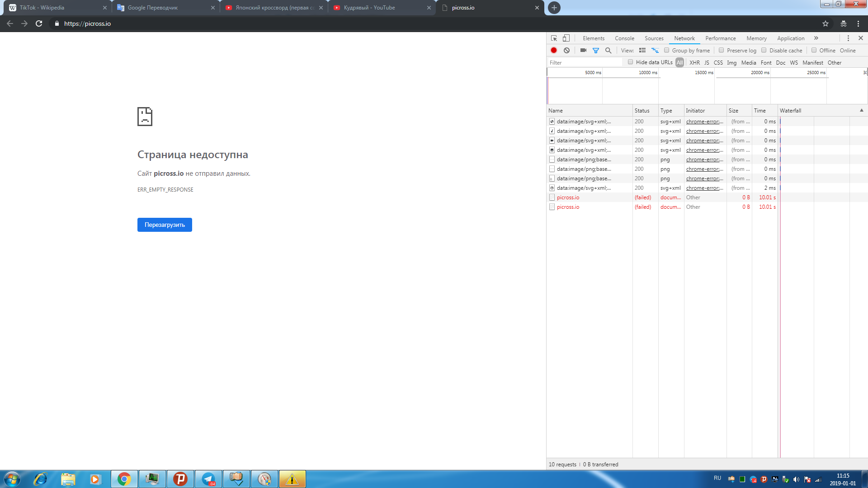Click the 10000 ms timeline overview marker
This screenshot has height=488, width=868.
648,72
